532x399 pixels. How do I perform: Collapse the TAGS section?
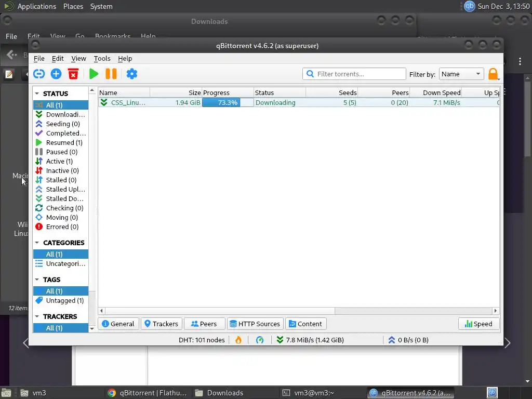pos(37,280)
